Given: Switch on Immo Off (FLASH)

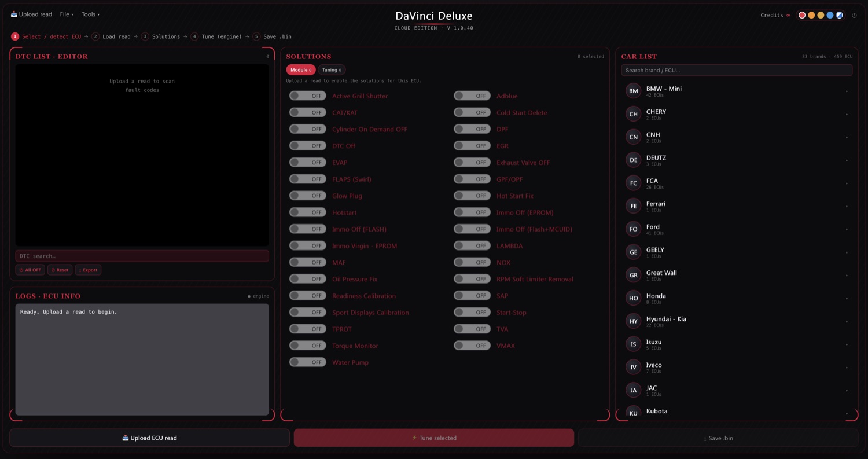Looking at the screenshot, I should click(308, 229).
